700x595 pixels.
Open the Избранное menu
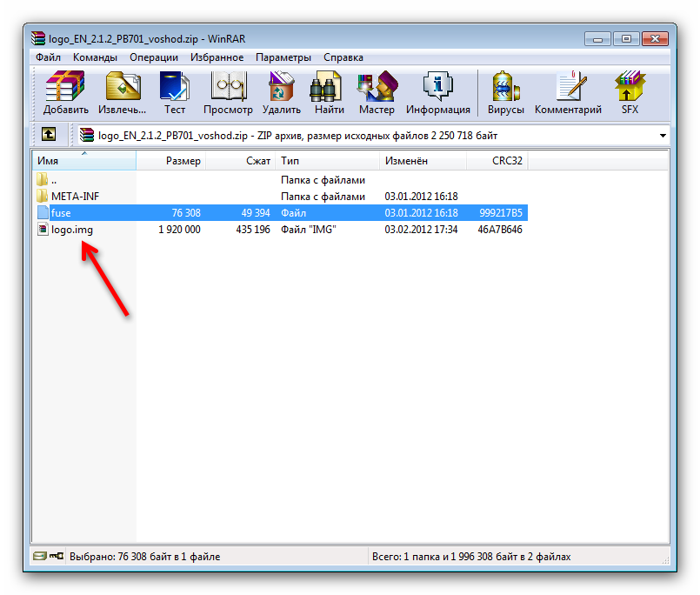tap(217, 57)
